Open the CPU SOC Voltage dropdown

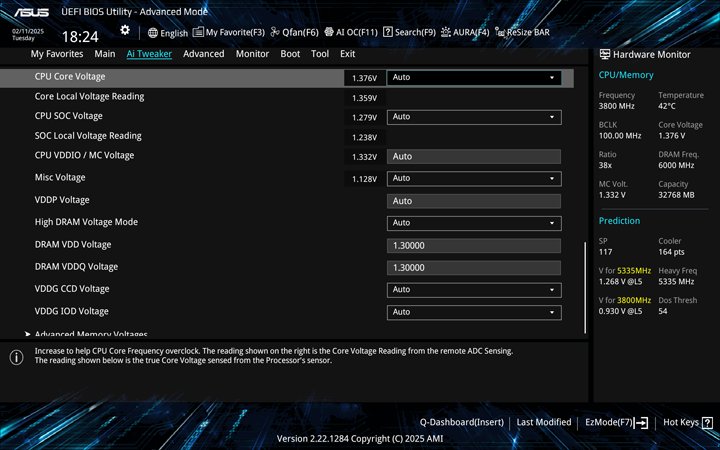pyautogui.click(x=473, y=117)
